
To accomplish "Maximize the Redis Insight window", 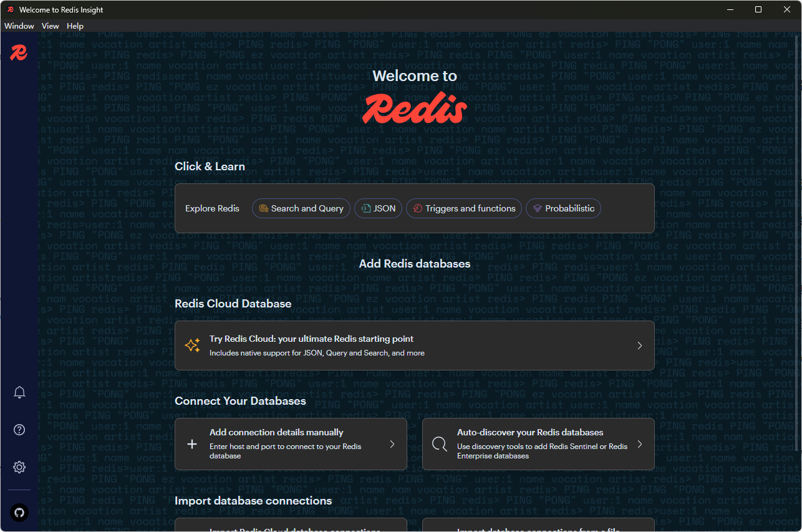I will pyautogui.click(x=758, y=9).
